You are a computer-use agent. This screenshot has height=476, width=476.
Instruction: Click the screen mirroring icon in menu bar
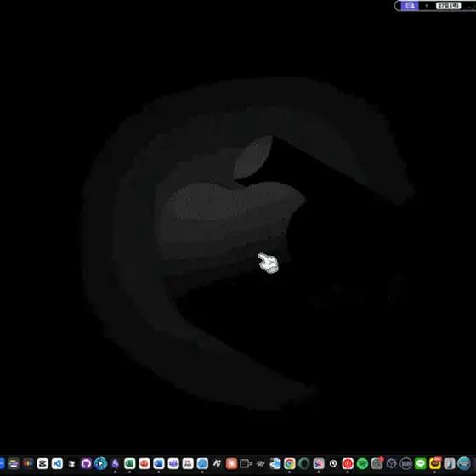coord(410,6)
